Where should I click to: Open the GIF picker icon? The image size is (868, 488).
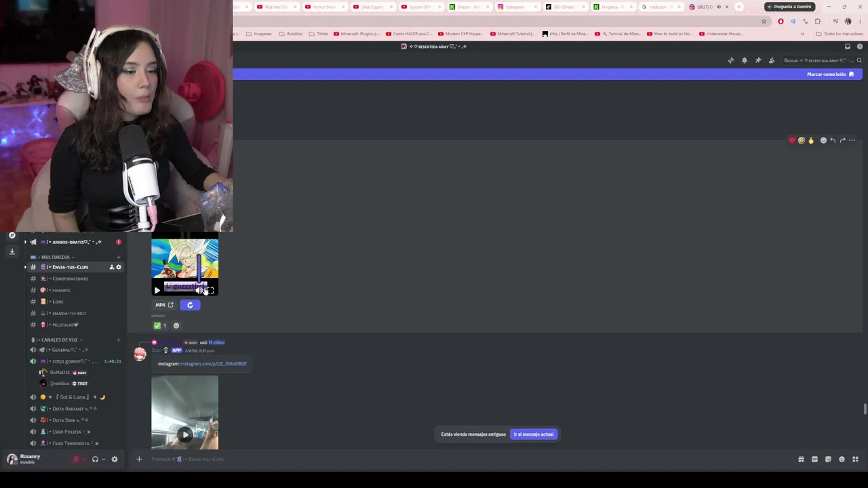(x=814, y=460)
